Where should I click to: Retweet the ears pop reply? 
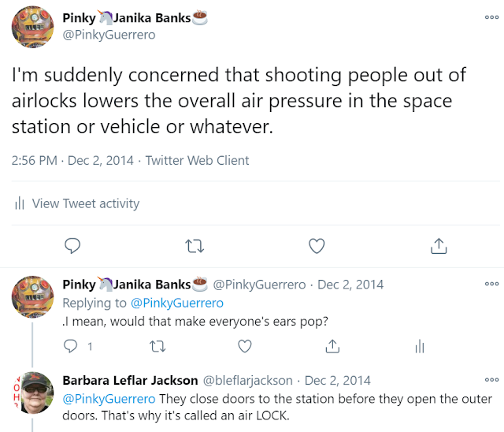(x=157, y=345)
